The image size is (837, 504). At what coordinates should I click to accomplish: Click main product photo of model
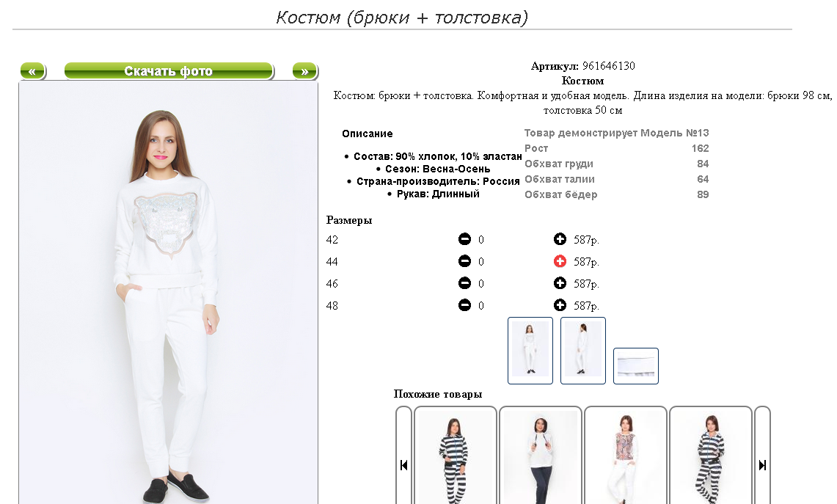click(169, 293)
